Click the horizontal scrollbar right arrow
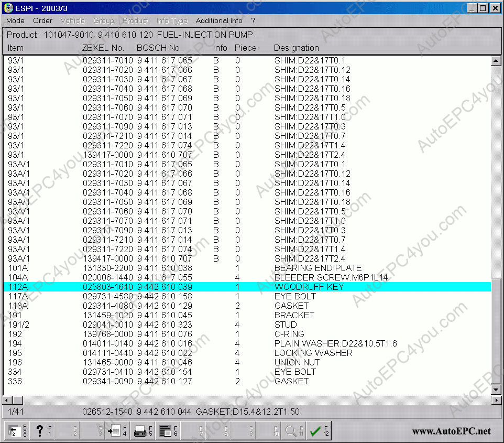This screenshot has width=504, height=443. pyautogui.click(x=496, y=401)
